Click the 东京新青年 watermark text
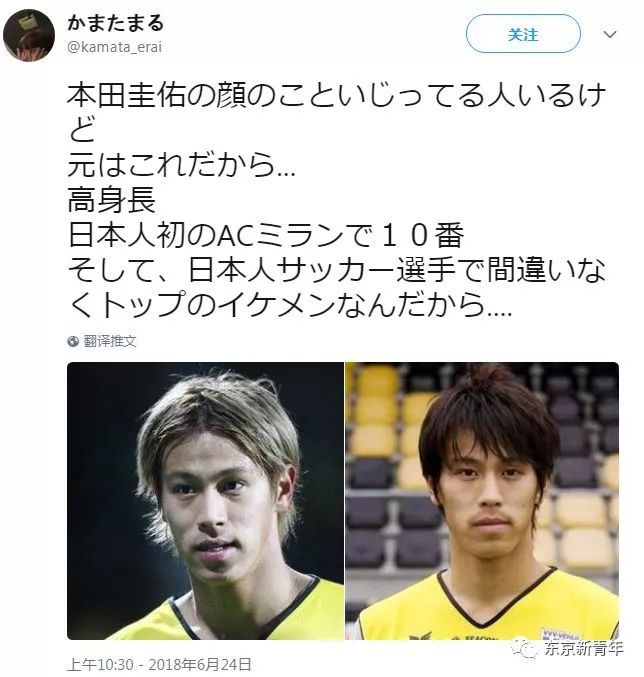Image resolution: width=644 pixels, height=677 pixels. point(583,649)
